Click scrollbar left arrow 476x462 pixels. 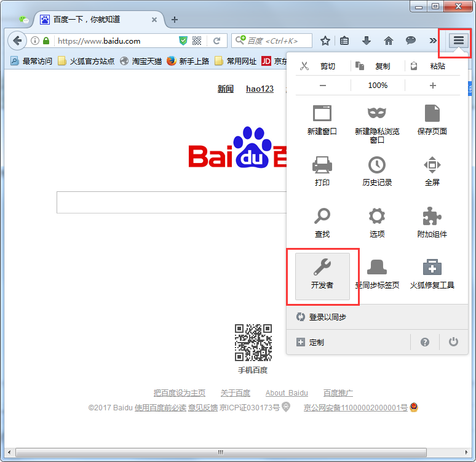[x=9, y=452]
